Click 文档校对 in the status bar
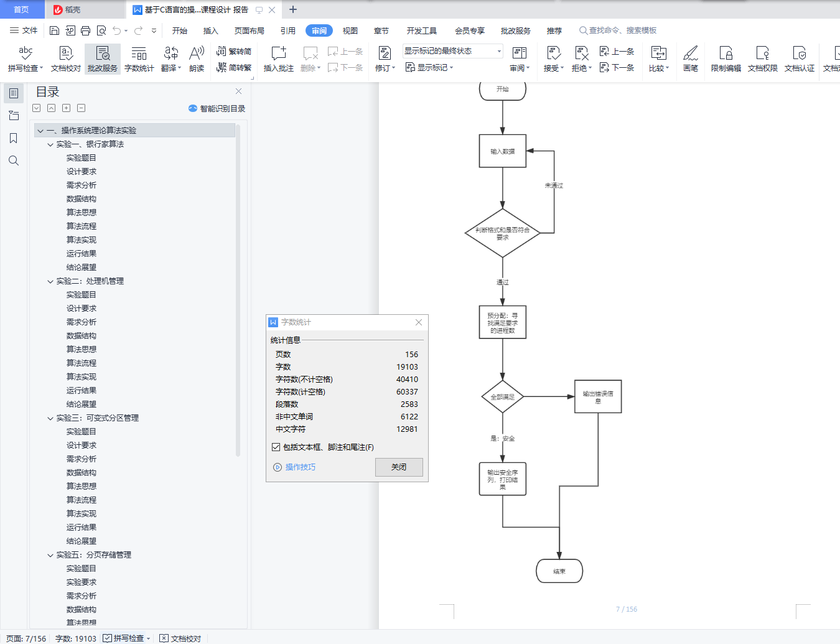Screen dimensions: 840x644 pos(180,638)
